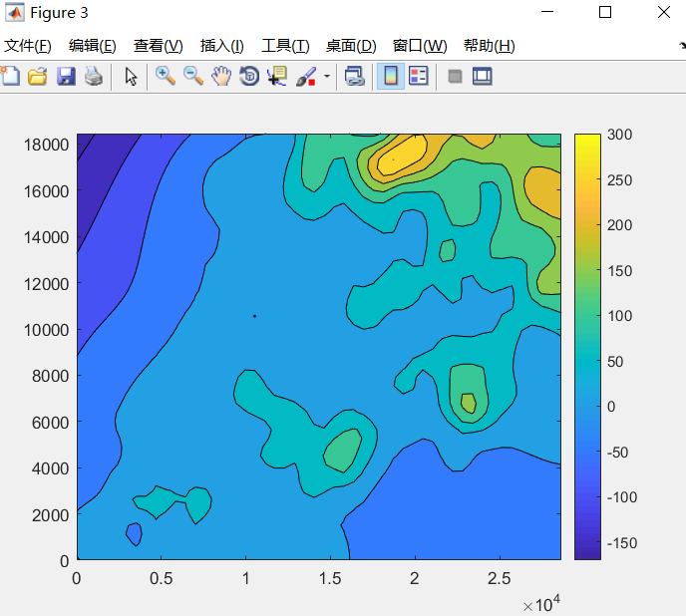Save the figure with floppy disk icon
Image resolution: width=686 pixels, height=616 pixels.
click(x=66, y=76)
